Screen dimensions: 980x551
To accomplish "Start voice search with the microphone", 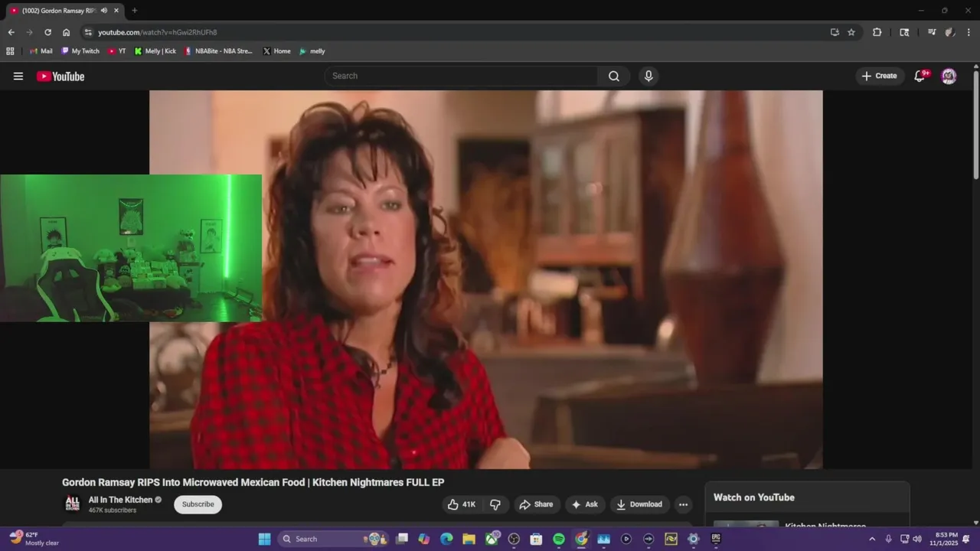I will tap(648, 76).
